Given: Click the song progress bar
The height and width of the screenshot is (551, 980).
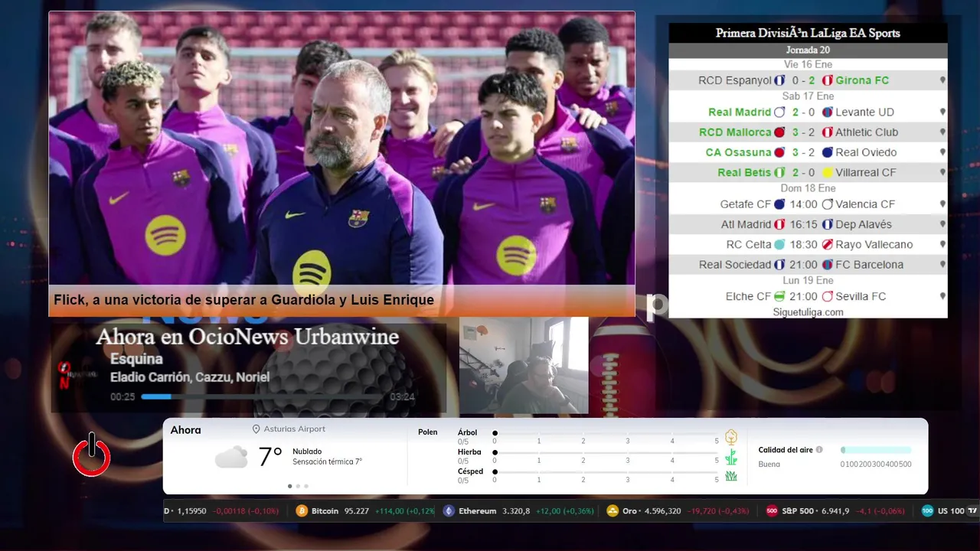Looking at the screenshot, I should 263,397.
